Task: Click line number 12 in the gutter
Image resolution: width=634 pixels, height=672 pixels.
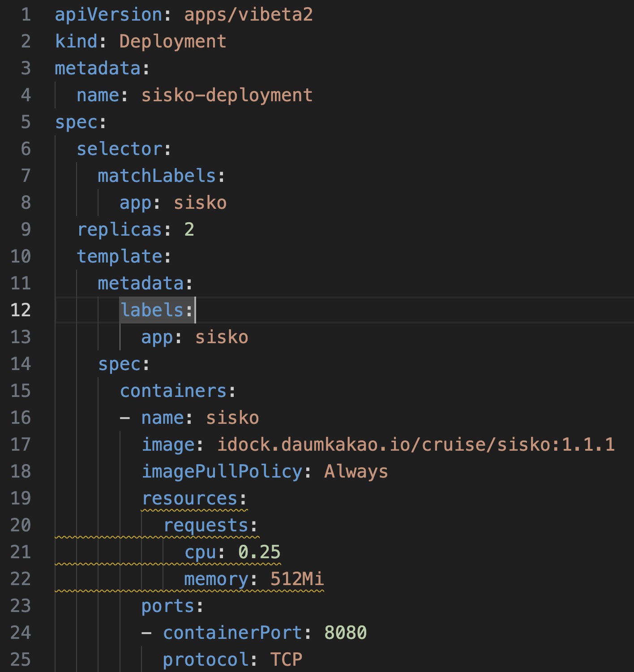Action: 21,310
